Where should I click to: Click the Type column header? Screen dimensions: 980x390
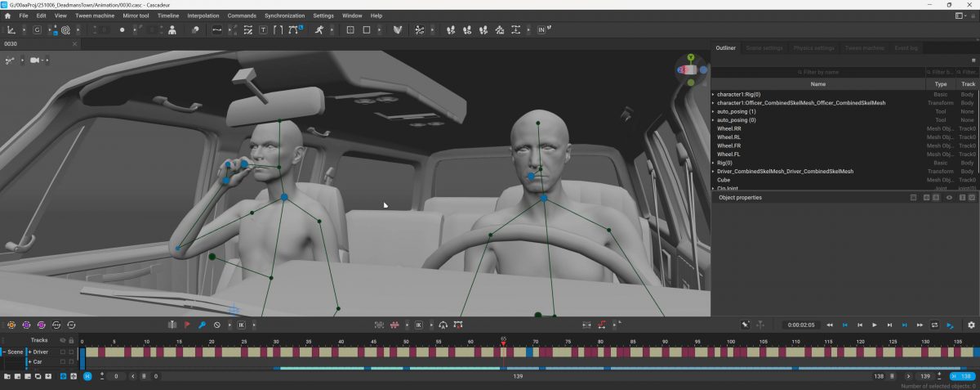coord(941,84)
